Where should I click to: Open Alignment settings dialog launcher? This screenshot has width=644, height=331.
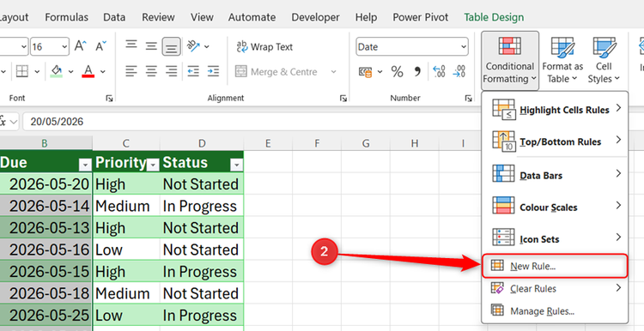tap(343, 98)
